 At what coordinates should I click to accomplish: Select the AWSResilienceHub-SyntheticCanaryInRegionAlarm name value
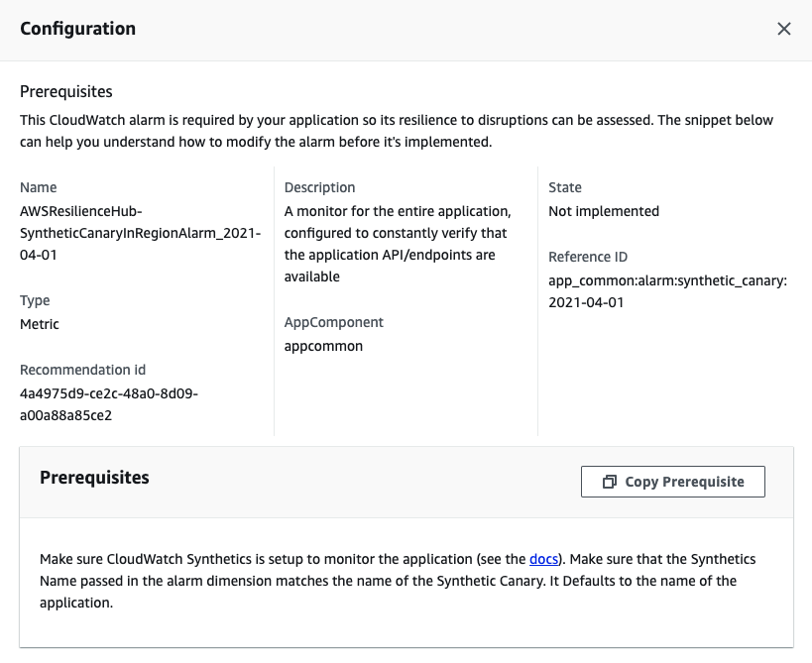[140, 233]
